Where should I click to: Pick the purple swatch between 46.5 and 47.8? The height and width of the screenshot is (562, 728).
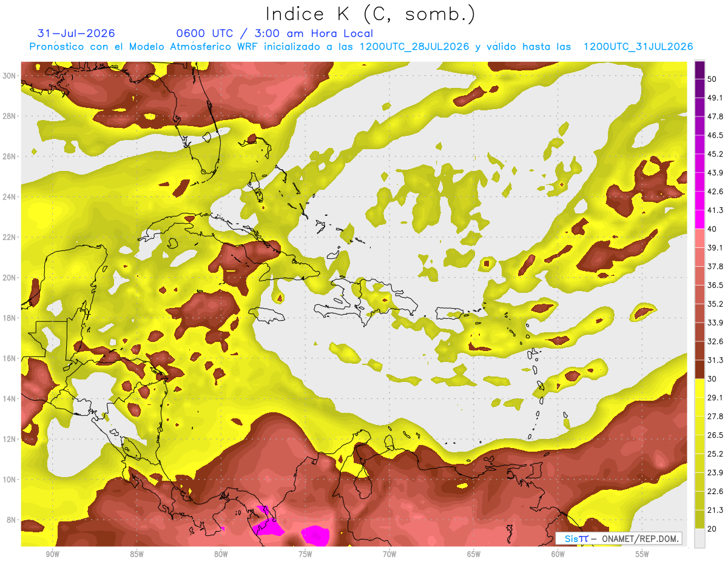699,125
